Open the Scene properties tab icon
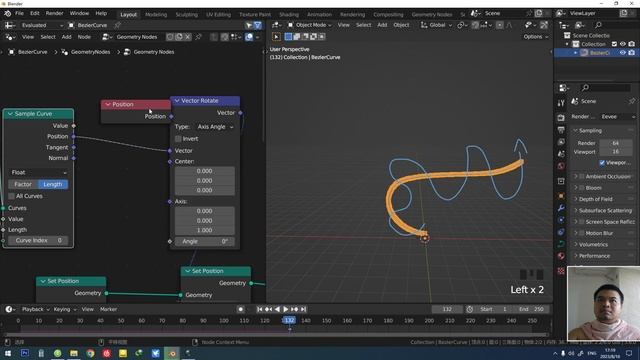This screenshot has width=640, height=360. click(x=561, y=154)
